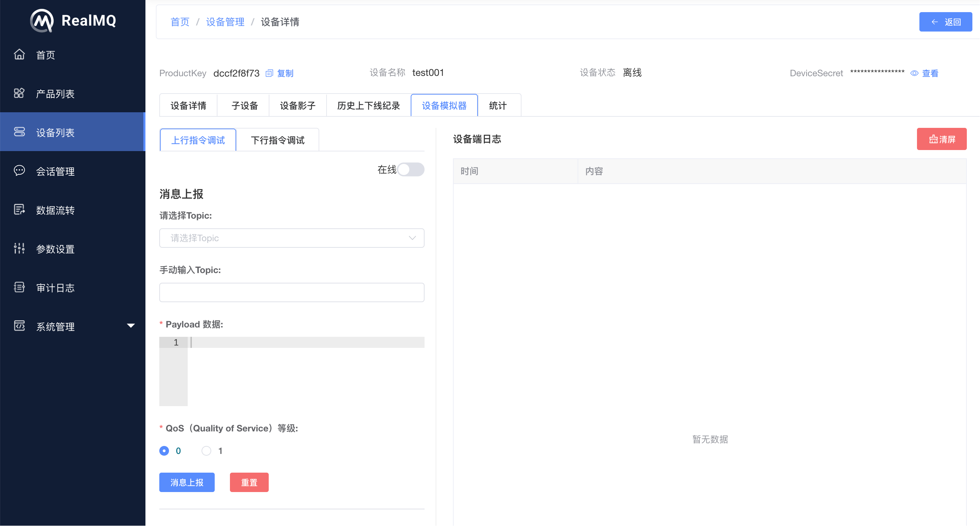Click 设备管理 in the breadcrumb
Viewport: 980px width, 526px height.
pyautogui.click(x=225, y=22)
